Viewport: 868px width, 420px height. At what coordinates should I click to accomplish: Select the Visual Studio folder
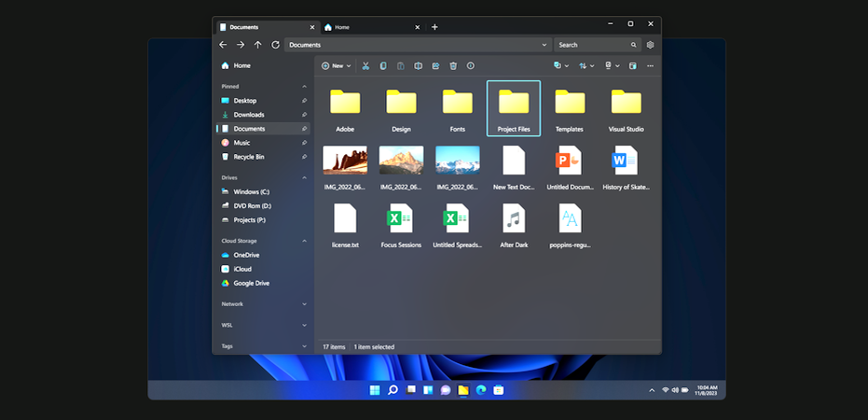coord(627,108)
